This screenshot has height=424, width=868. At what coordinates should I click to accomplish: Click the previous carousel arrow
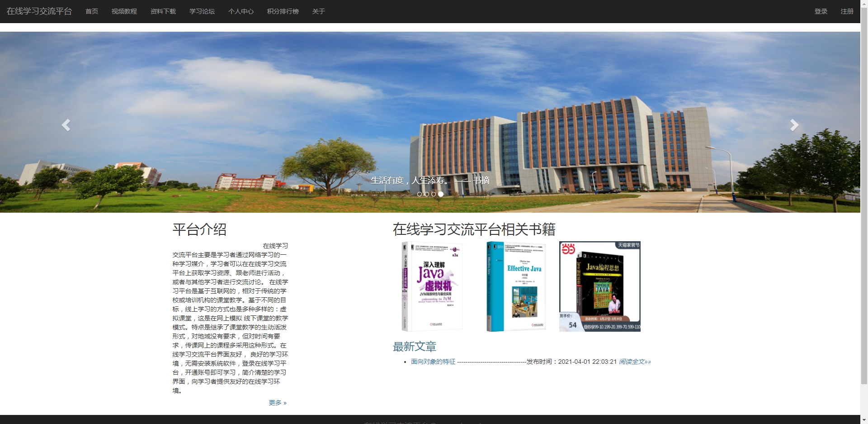pyautogui.click(x=66, y=125)
